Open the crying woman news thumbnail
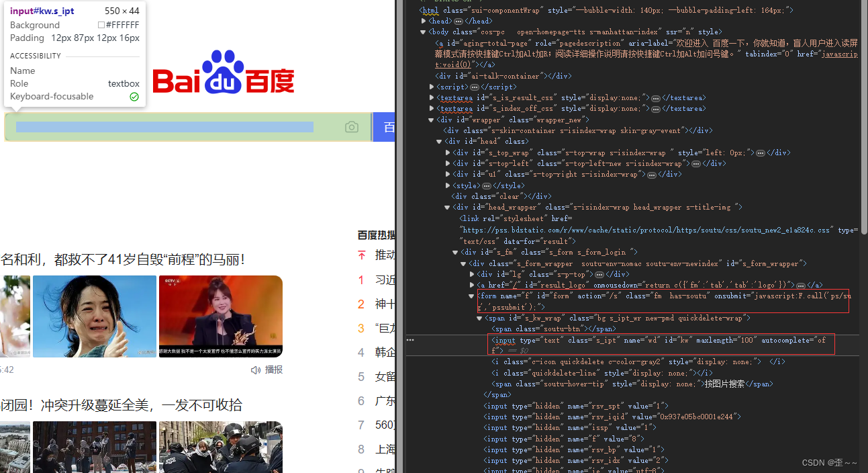 [x=95, y=316]
